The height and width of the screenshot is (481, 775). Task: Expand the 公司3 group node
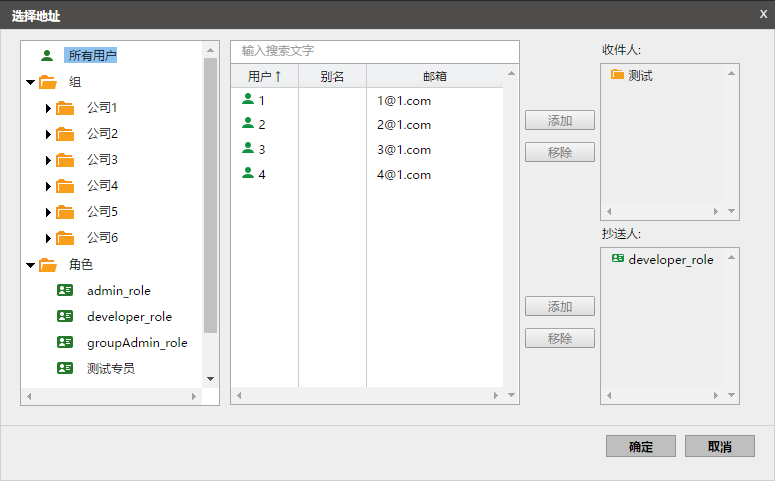point(48,160)
